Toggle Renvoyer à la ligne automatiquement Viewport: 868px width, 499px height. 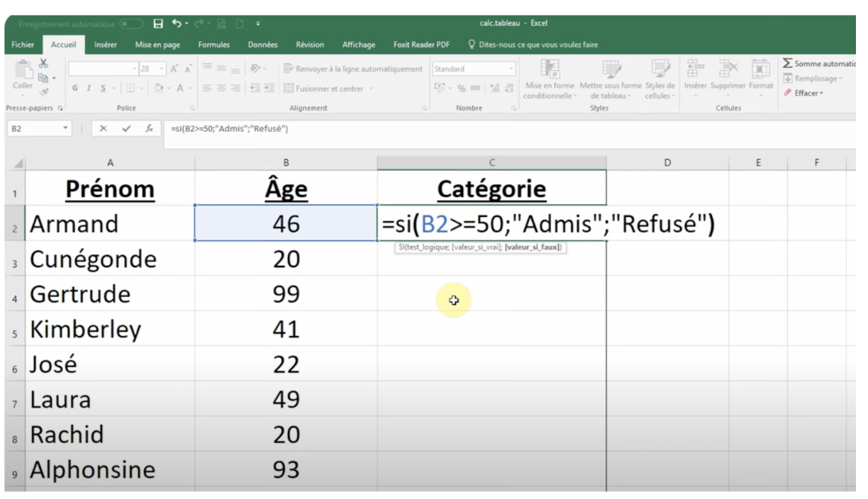353,69
